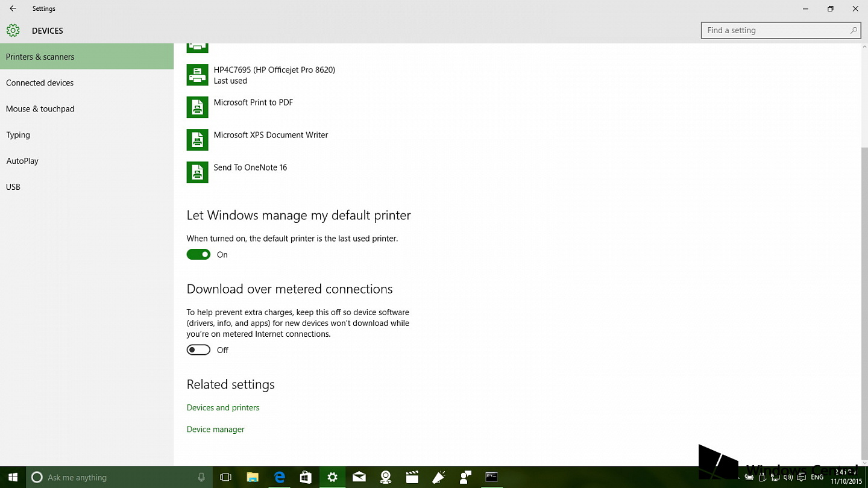
Task: Switch to Mouse & touchpad settings
Action: (87, 108)
